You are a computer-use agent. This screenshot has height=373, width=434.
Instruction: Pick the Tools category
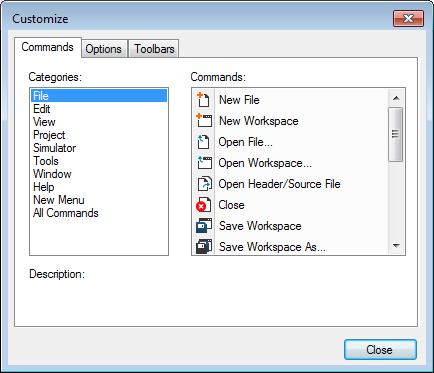[x=99, y=161]
